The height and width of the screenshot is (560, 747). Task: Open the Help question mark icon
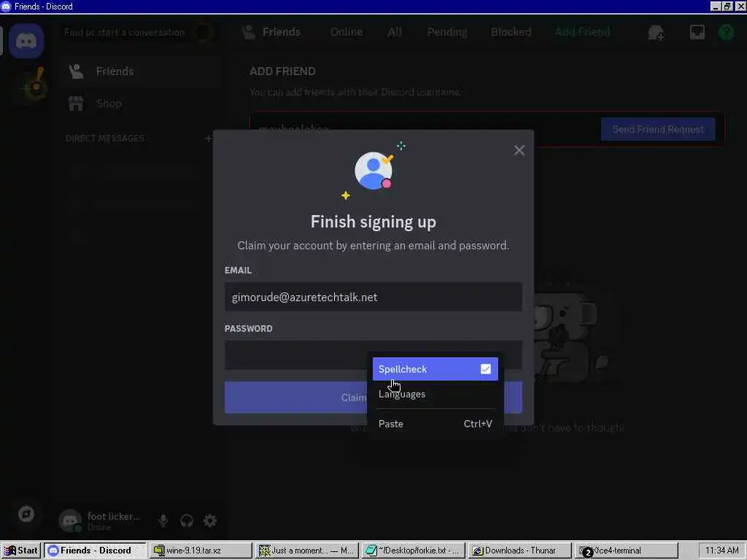[x=727, y=32]
